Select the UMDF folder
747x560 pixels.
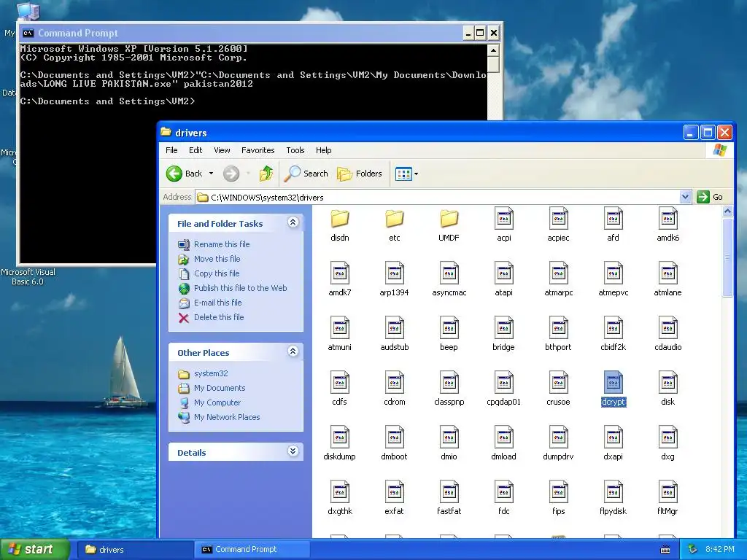point(449,219)
